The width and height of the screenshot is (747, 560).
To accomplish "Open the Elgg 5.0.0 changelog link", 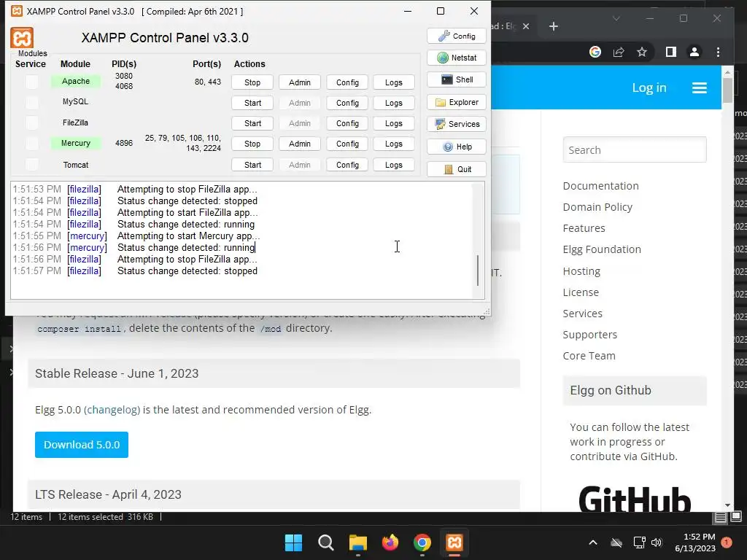I will pos(113,410).
